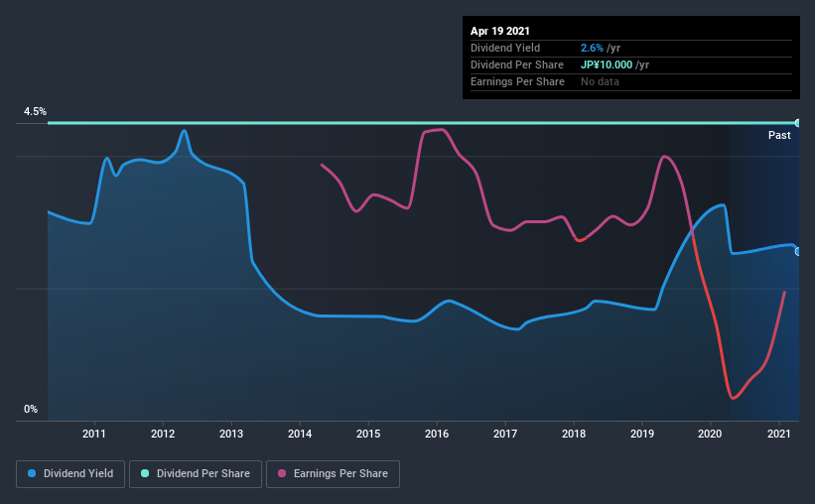The height and width of the screenshot is (504, 815).
Task: Toggle the Dividend Per Share legend button
Action: [x=196, y=474]
